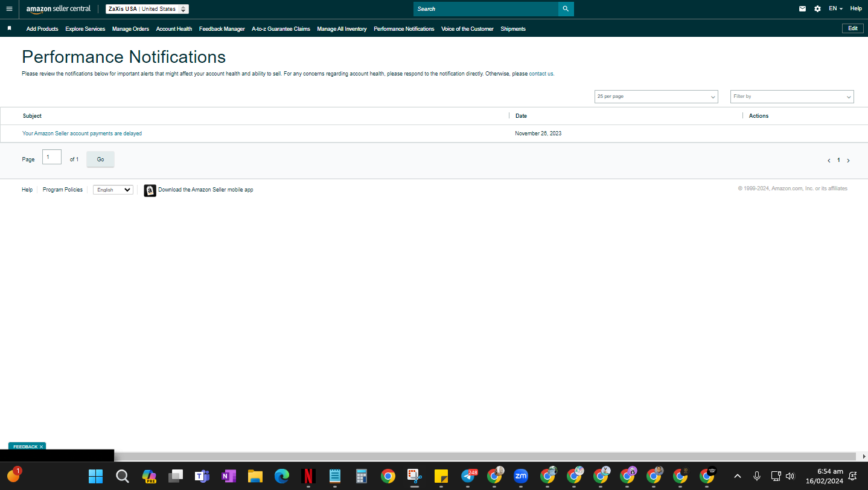Open Zoom from taskbar
868x490 pixels.
coord(520,476)
